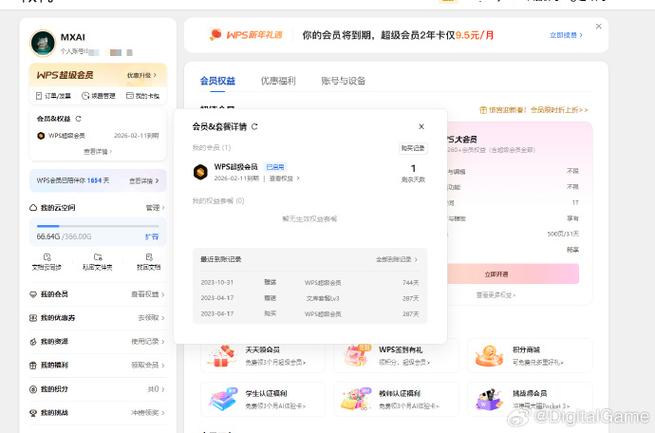Switch to 会员权益 tab

pos(217,81)
